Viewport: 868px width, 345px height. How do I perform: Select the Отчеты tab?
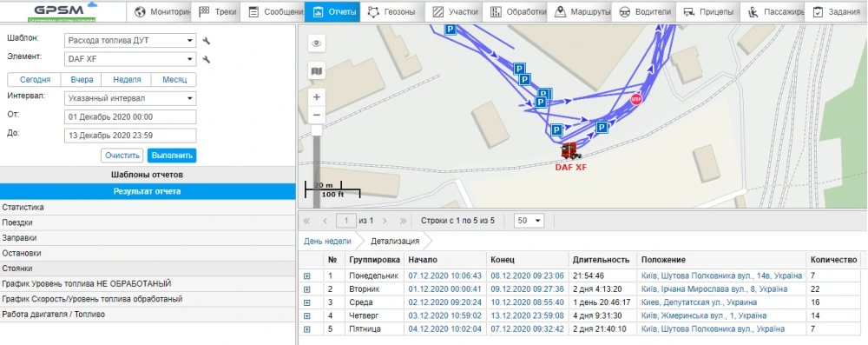(332, 11)
